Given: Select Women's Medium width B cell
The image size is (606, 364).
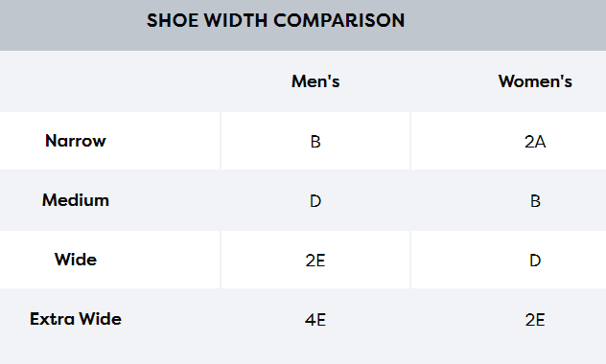Looking at the screenshot, I should 508,200.
